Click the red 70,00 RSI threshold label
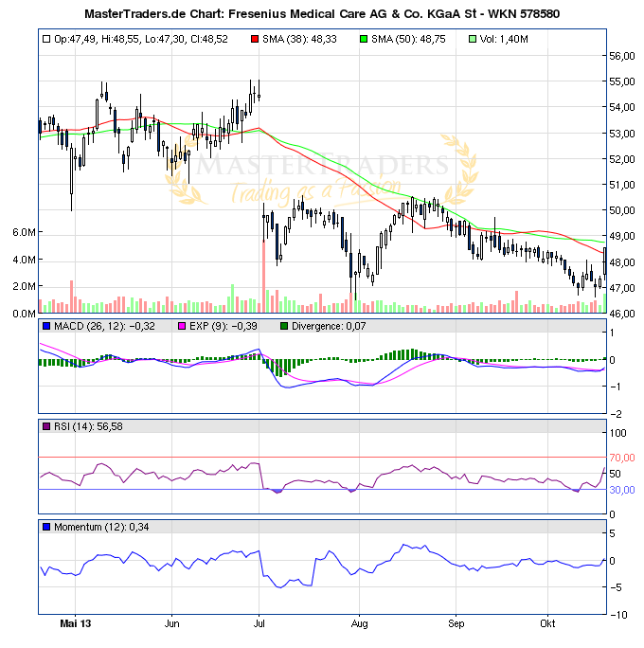Screen dimensions: 644x648 622,458
